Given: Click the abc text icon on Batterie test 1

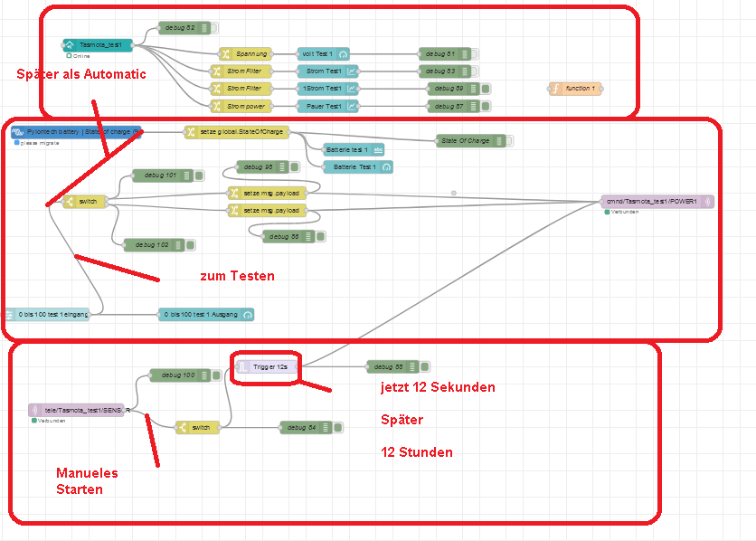Looking at the screenshot, I should 379,150.
